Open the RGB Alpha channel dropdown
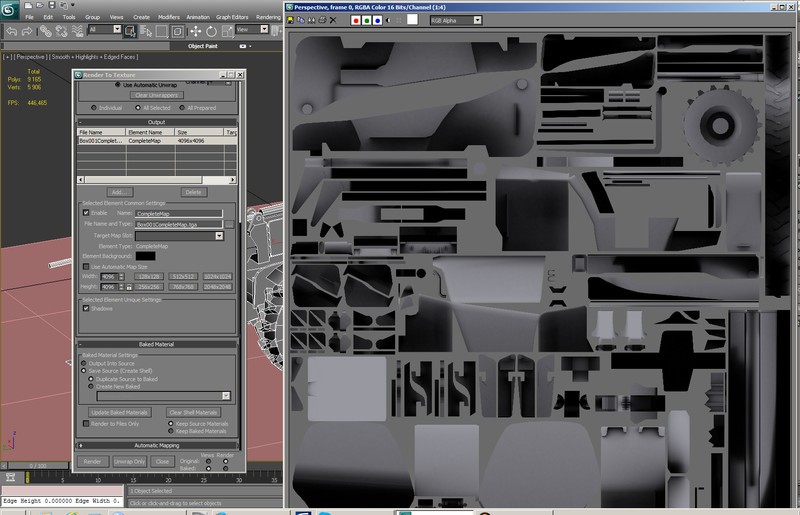 (x=455, y=20)
